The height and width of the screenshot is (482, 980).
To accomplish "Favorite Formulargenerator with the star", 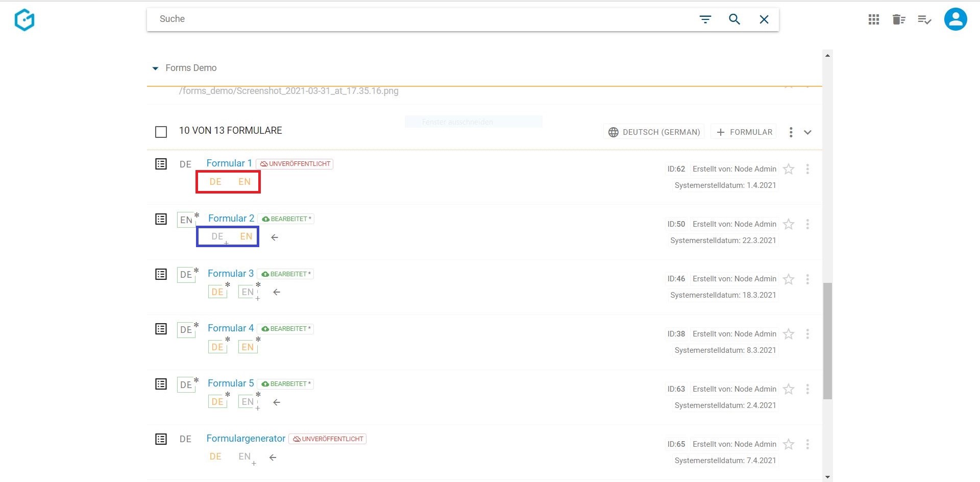I will tap(789, 444).
